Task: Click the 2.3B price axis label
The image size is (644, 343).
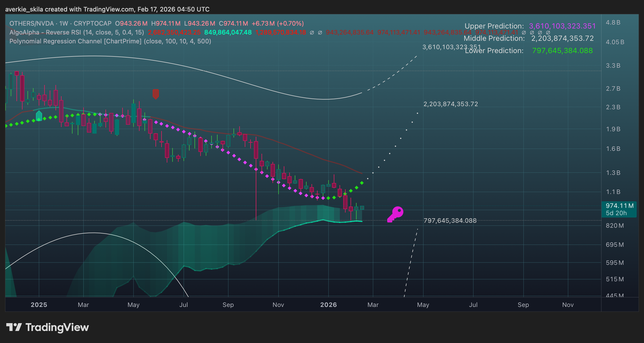Action: point(613,107)
